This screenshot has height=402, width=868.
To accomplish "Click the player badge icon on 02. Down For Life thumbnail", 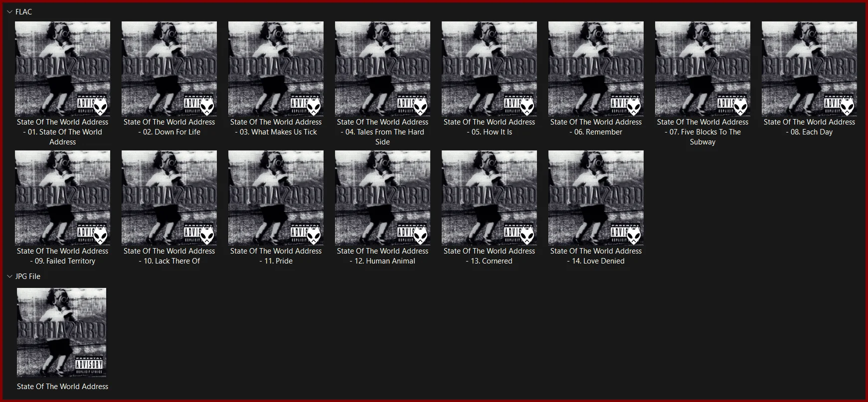I will (207, 106).
